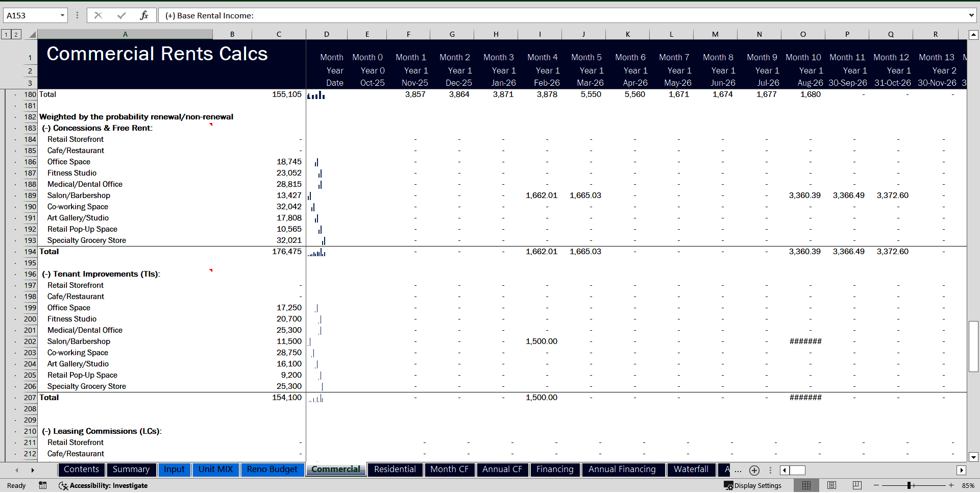This screenshot has height=493, width=980.
Task: Expand the formula bar with chevron
Action: [971, 15]
